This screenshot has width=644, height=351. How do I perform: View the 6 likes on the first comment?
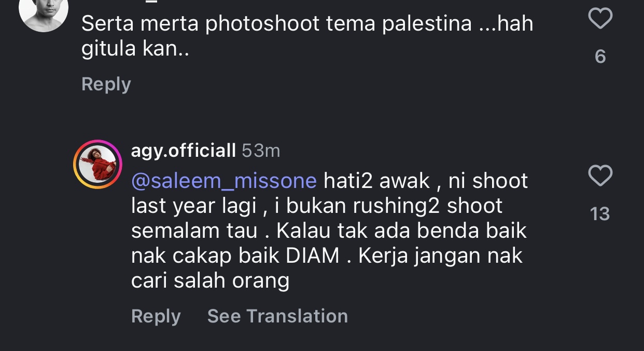click(600, 56)
